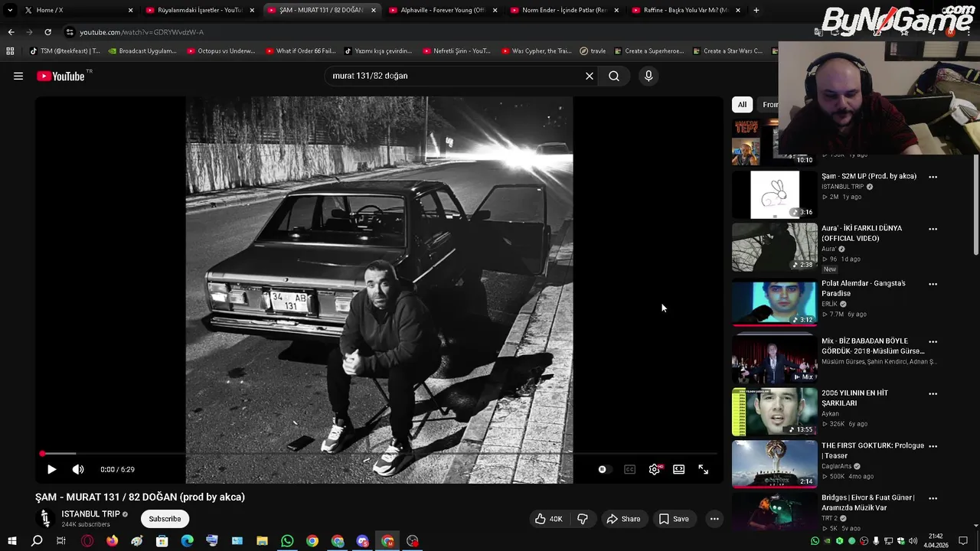Switch to Raffine - Başka Yolu Var Mı tab
Image resolution: width=980 pixels, height=551 pixels.
[685, 10]
